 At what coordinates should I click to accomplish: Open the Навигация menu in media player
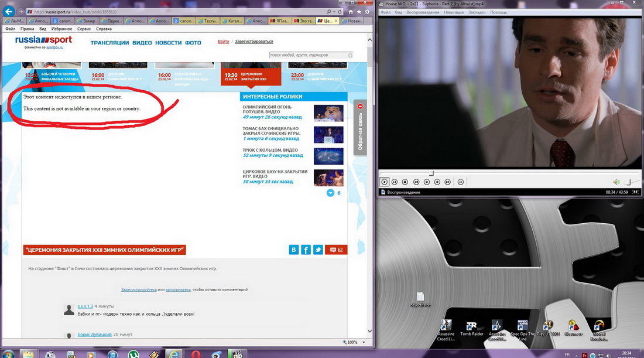coord(453,12)
